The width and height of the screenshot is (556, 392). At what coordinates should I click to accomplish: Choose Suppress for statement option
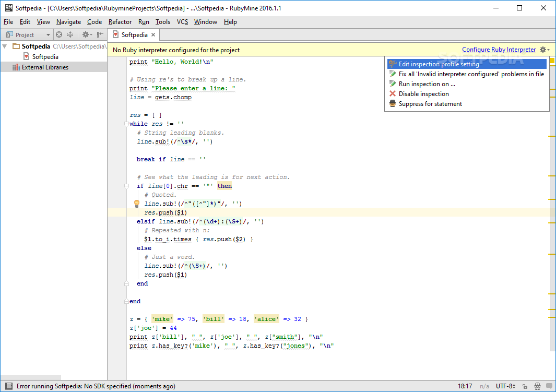467,104
